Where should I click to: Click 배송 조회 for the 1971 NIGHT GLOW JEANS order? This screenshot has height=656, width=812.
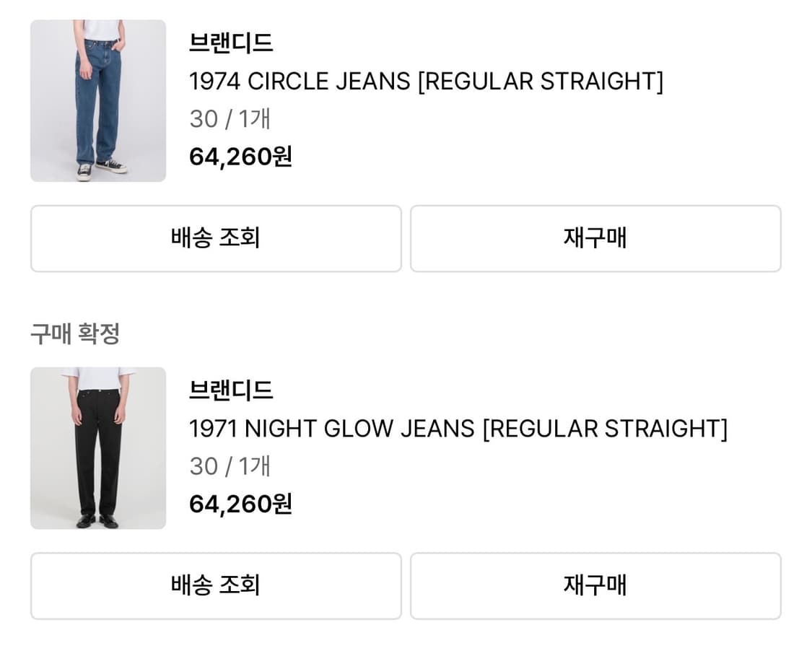215,585
